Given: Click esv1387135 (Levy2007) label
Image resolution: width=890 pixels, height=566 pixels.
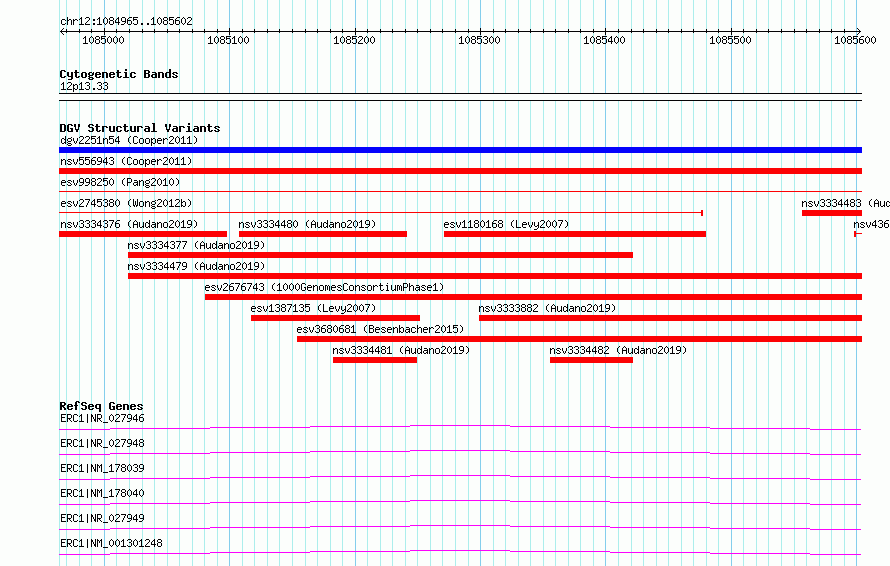Looking at the screenshot, I should (313, 308).
